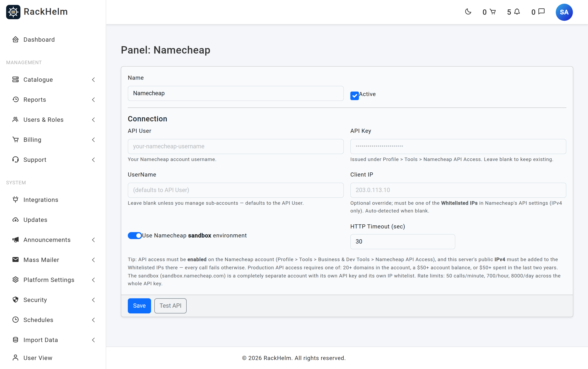This screenshot has height=369, width=588.
Task: Click the Dashboard home icon
Action: click(16, 40)
